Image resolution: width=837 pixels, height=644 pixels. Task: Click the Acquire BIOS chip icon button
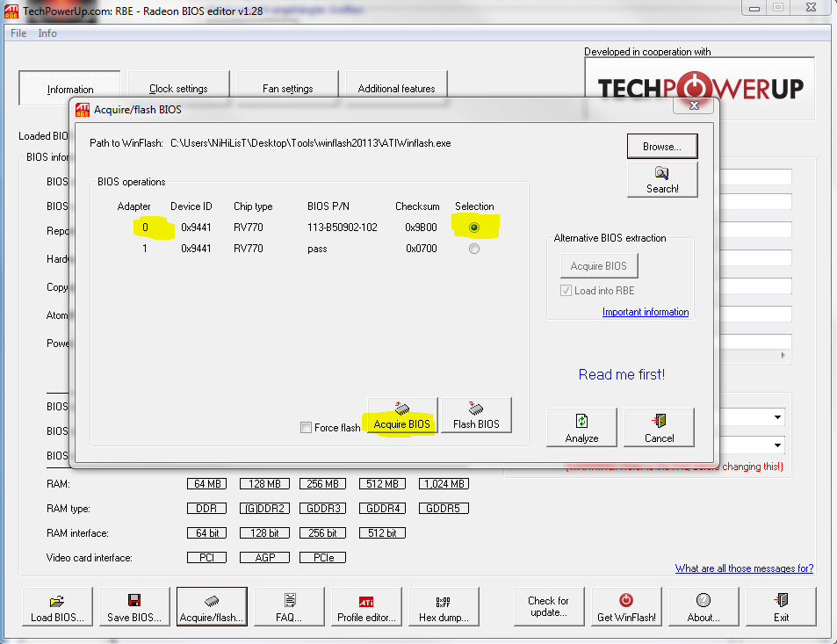pos(402,416)
